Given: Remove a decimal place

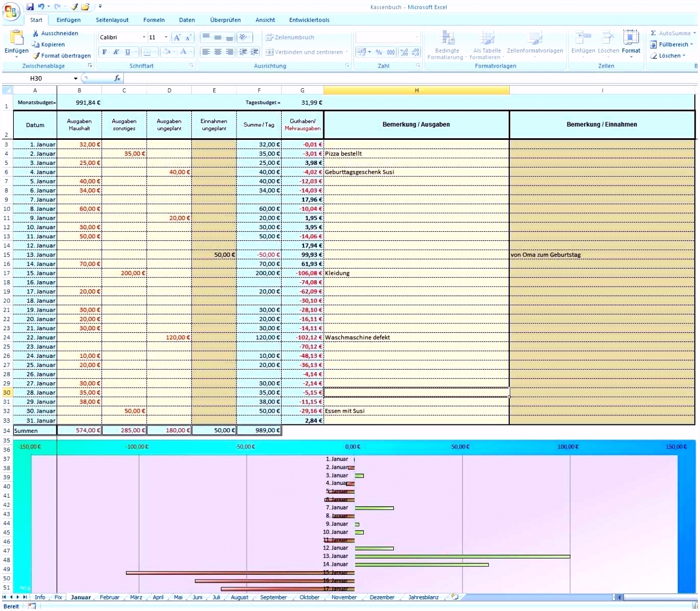Looking at the screenshot, I should pos(416,52).
